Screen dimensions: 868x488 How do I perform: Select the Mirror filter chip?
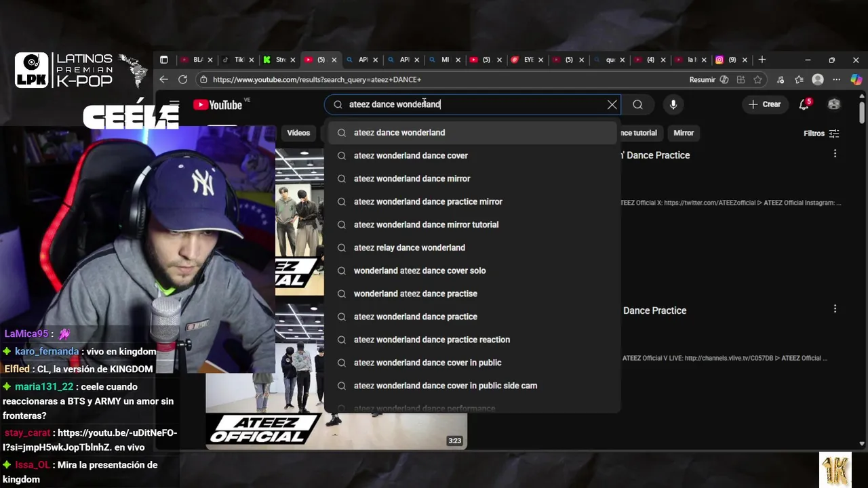coord(684,133)
